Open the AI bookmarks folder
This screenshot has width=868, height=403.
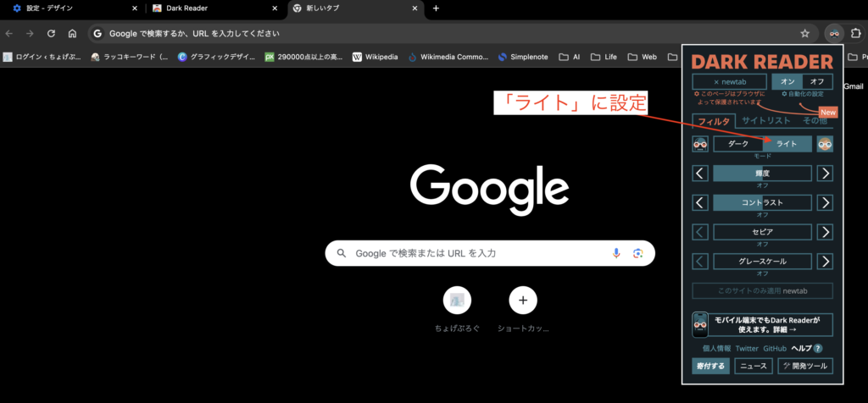coord(569,57)
